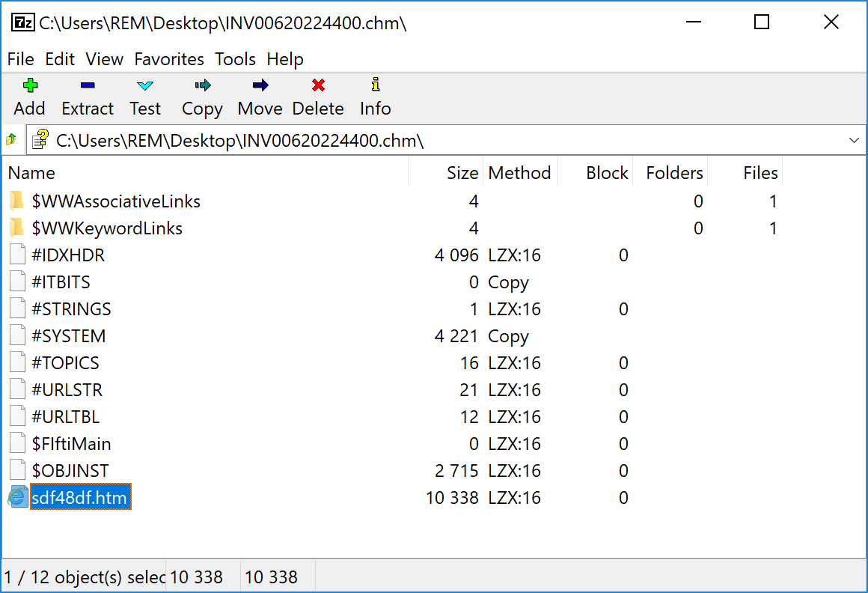Click the address bar path field
This screenshot has width=868, height=593.
pyautogui.click(x=449, y=140)
